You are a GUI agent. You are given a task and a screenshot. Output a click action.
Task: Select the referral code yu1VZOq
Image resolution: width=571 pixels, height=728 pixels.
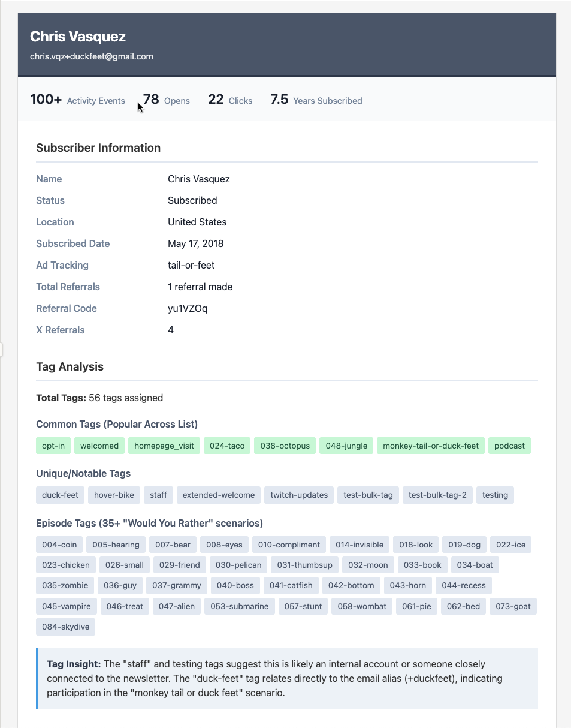(188, 308)
